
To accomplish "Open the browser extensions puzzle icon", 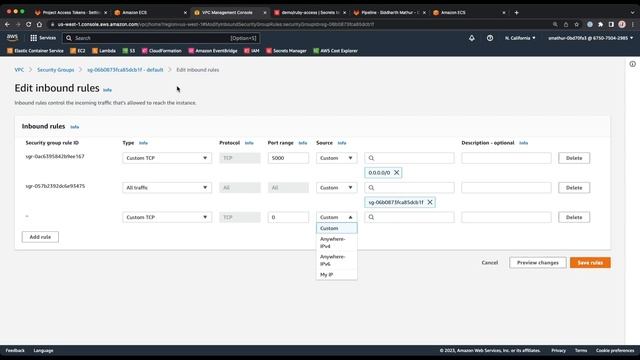I will click(600, 24).
